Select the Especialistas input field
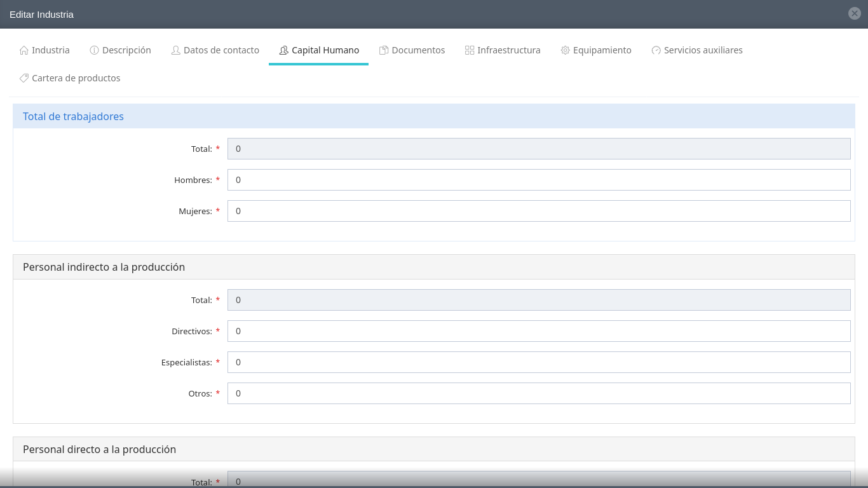Image resolution: width=868 pixels, height=488 pixels. (538, 362)
